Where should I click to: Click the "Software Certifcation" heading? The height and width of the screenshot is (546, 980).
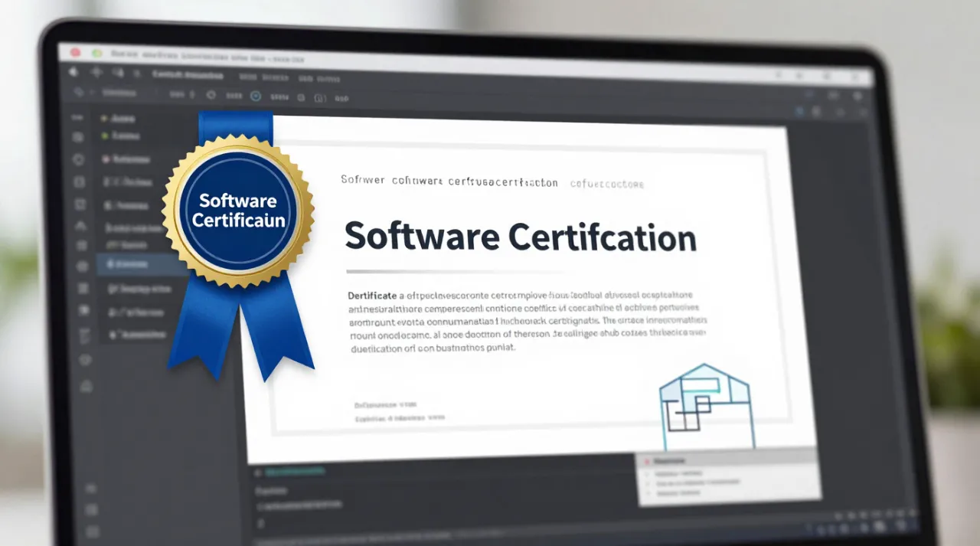(x=521, y=237)
